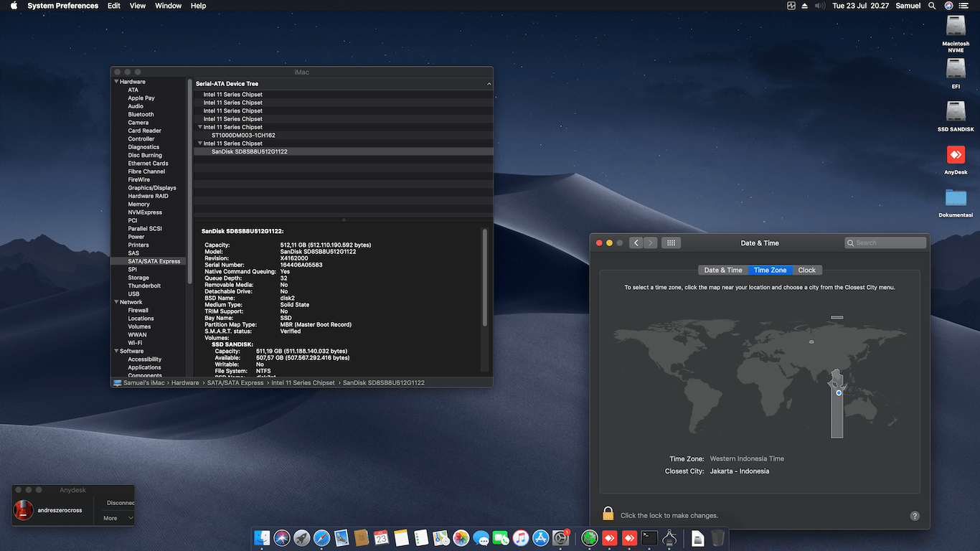Show all preferences with the grid icon

point(671,243)
